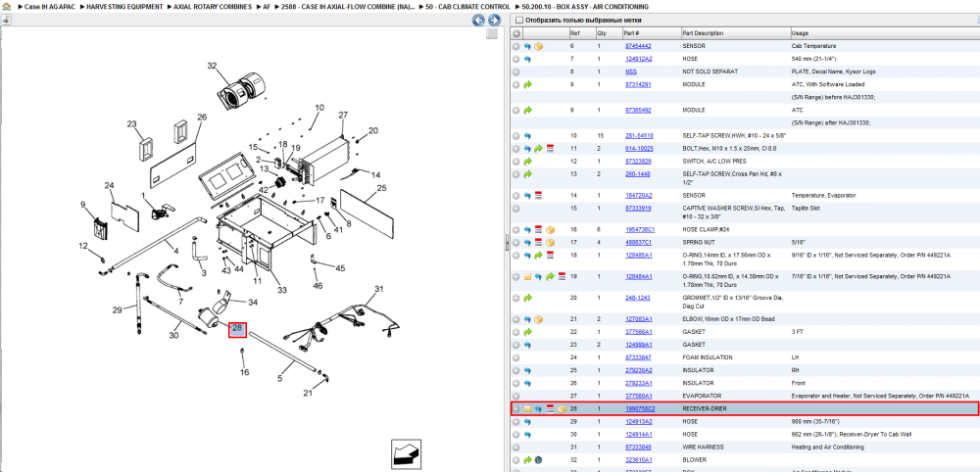980x472 pixels.
Task: Open part number link 87454442
Action: [x=638, y=46]
